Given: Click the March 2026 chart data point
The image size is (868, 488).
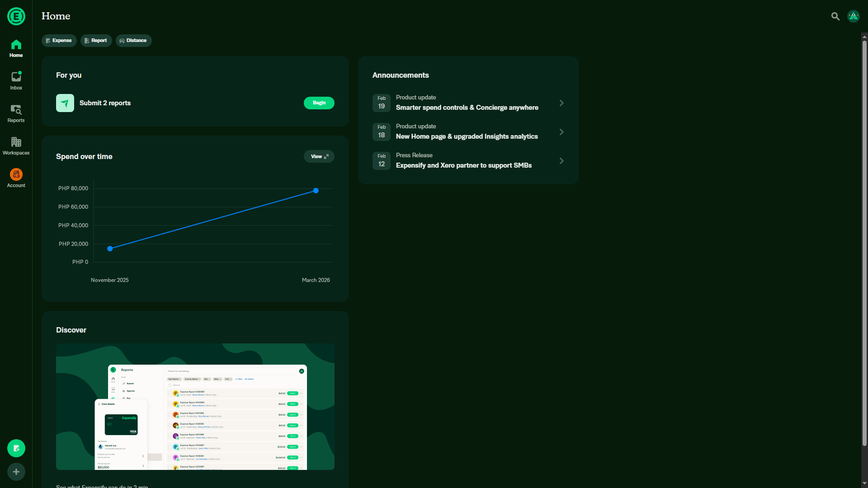Looking at the screenshot, I should coord(316,191).
